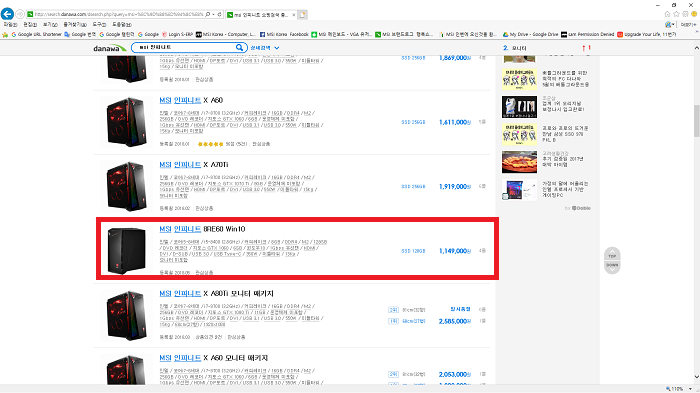Expand the address bar search dropdown arrow
This screenshot has width=700, height=393.
[x=213, y=14]
